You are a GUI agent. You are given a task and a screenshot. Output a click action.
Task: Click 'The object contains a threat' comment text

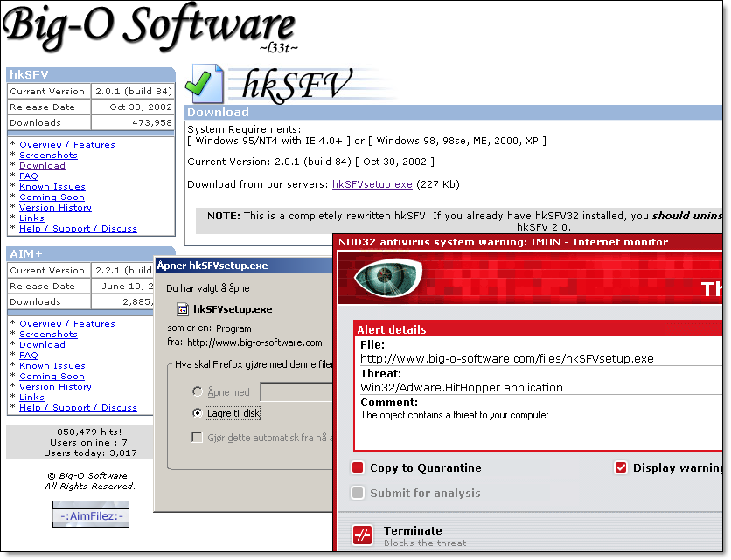coord(456,415)
